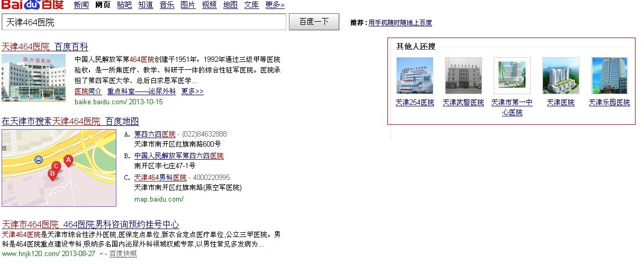Switch to 知道 tab
The height and width of the screenshot is (264, 644).
click(146, 5)
